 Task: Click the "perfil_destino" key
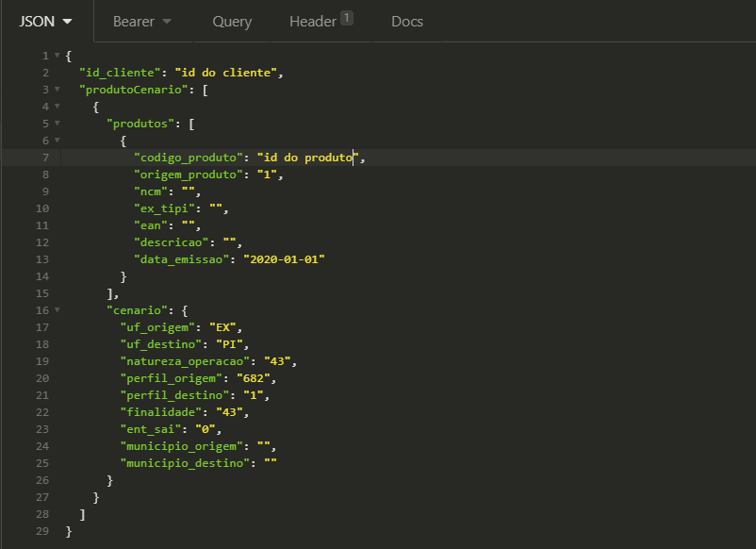click(x=174, y=395)
